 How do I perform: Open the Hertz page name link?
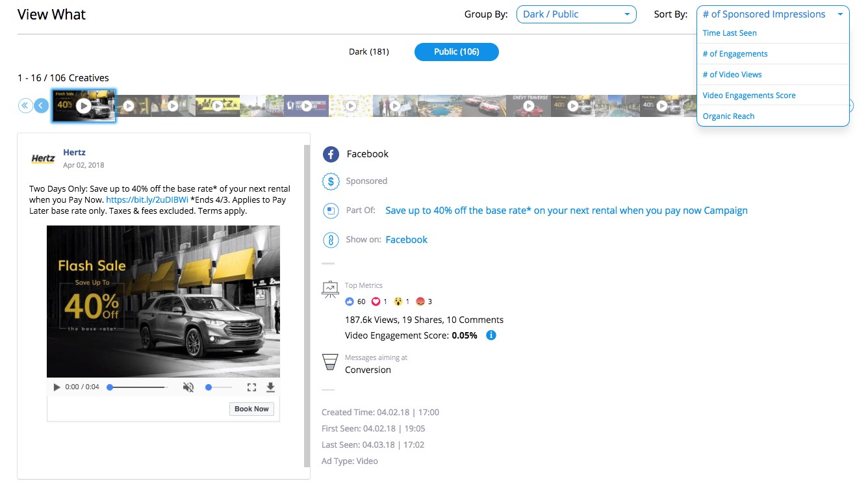75,153
